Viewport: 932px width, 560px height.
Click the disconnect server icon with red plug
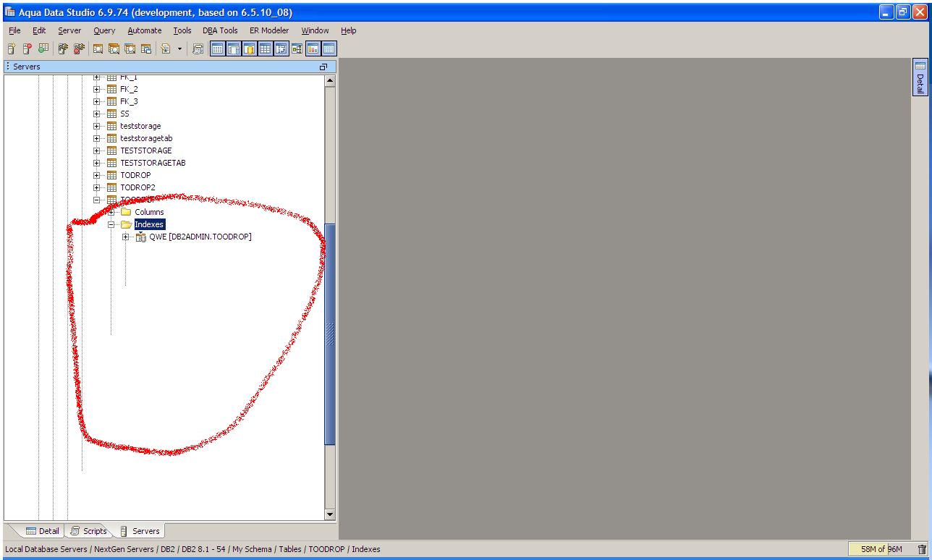79,49
